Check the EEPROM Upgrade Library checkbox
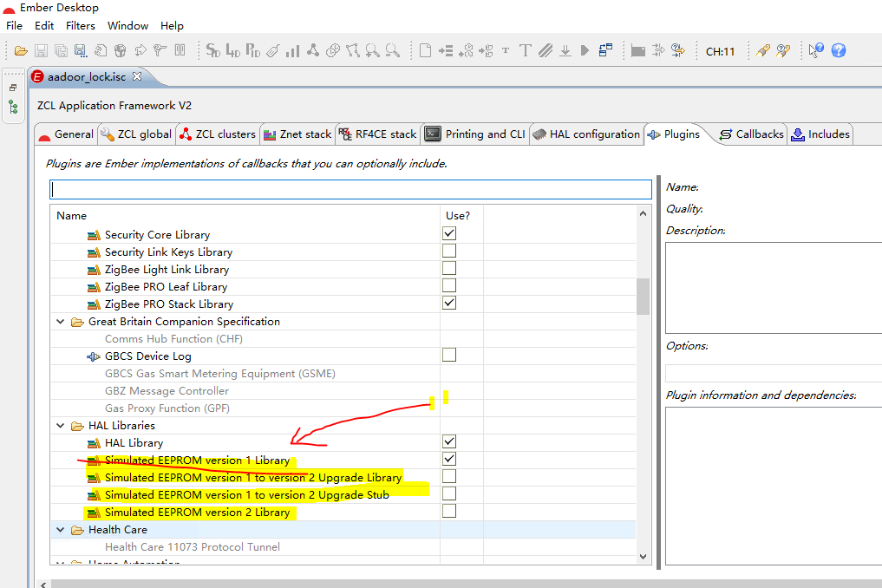 tap(449, 477)
